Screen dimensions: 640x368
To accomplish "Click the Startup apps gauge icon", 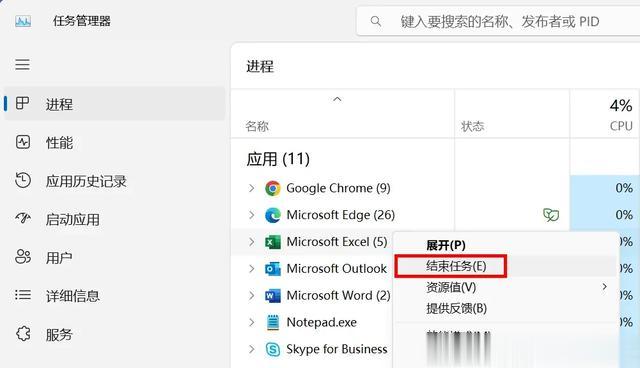I will pyautogui.click(x=23, y=218).
